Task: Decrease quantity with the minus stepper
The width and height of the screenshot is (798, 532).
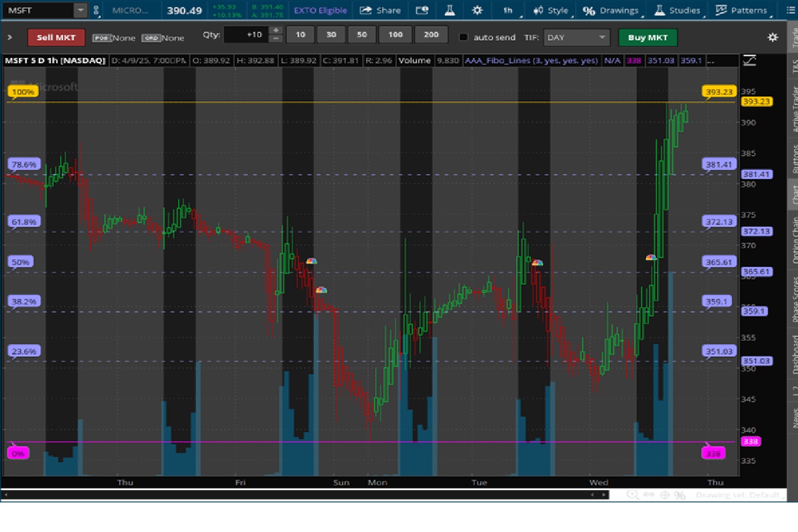Action: tap(275, 39)
